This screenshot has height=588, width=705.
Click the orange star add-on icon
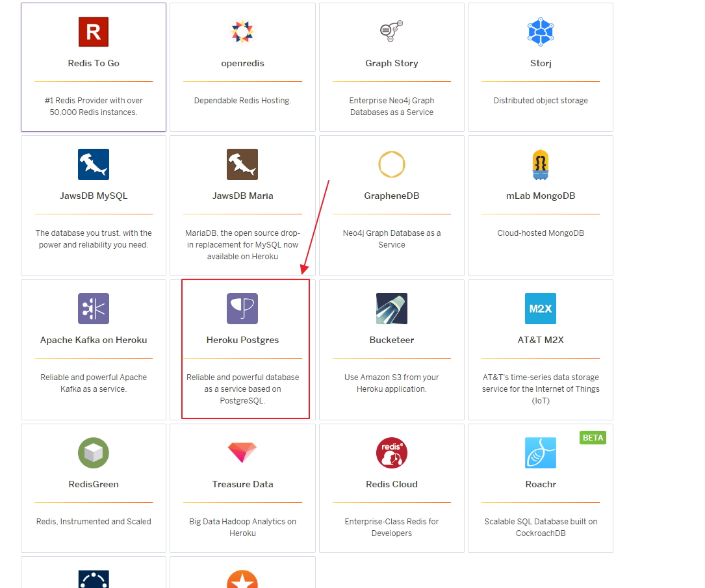242,580
